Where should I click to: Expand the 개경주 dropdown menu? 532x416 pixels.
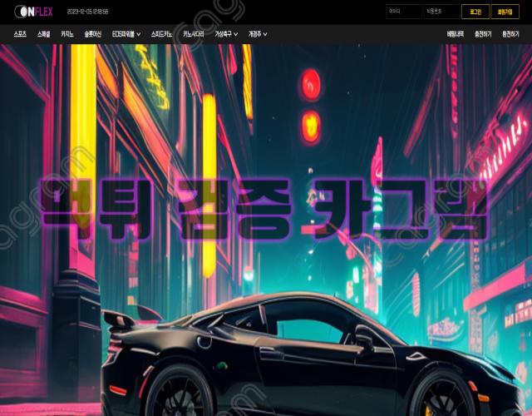click(258, 35)
